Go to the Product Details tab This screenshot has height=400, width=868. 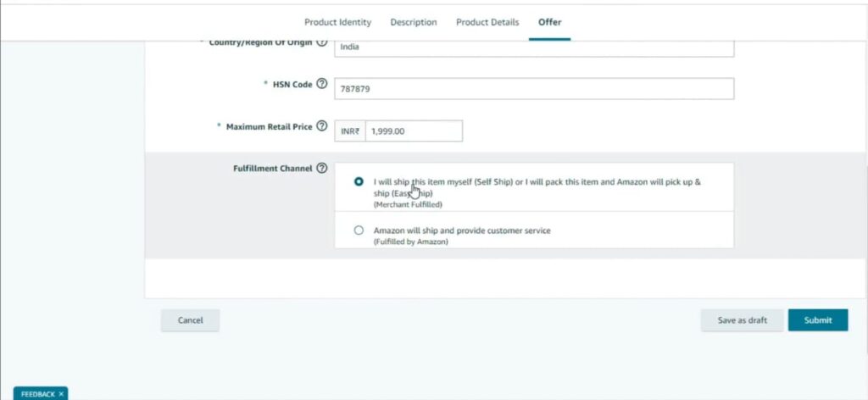(487, 22)
